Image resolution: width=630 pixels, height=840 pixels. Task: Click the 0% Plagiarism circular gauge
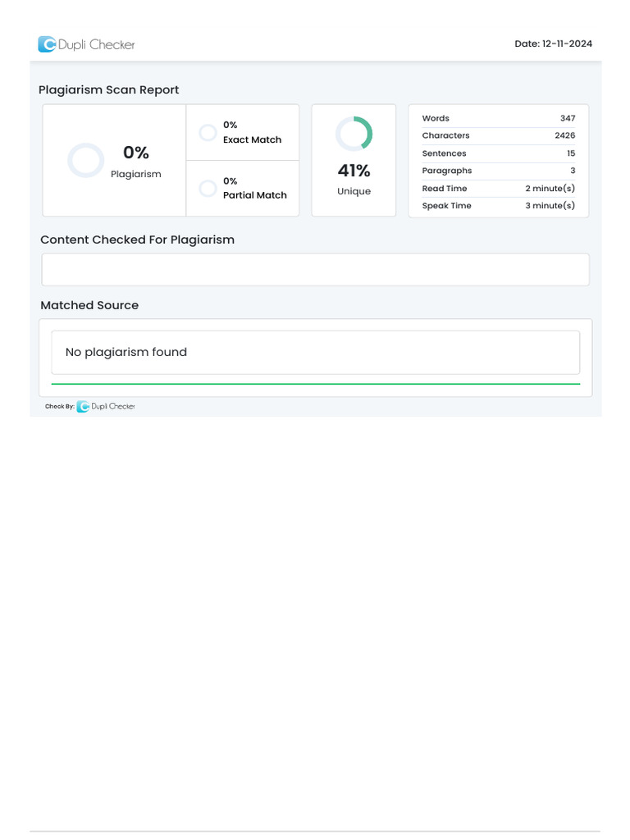[x=85, y=160]
